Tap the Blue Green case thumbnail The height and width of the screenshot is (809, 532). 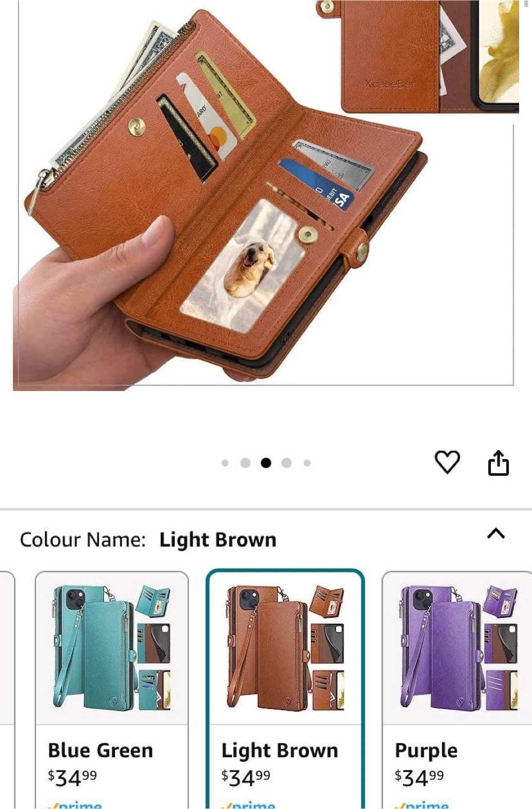coord(112,648)
